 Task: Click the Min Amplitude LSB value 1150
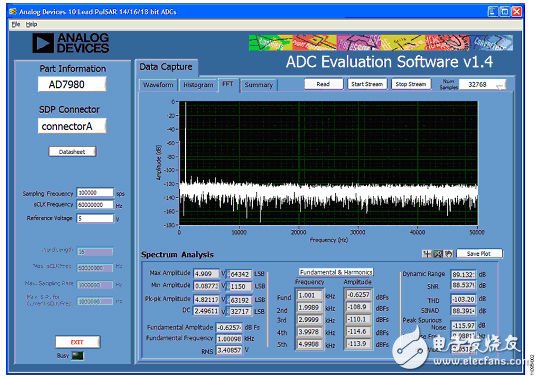click(x=240, y=287)
